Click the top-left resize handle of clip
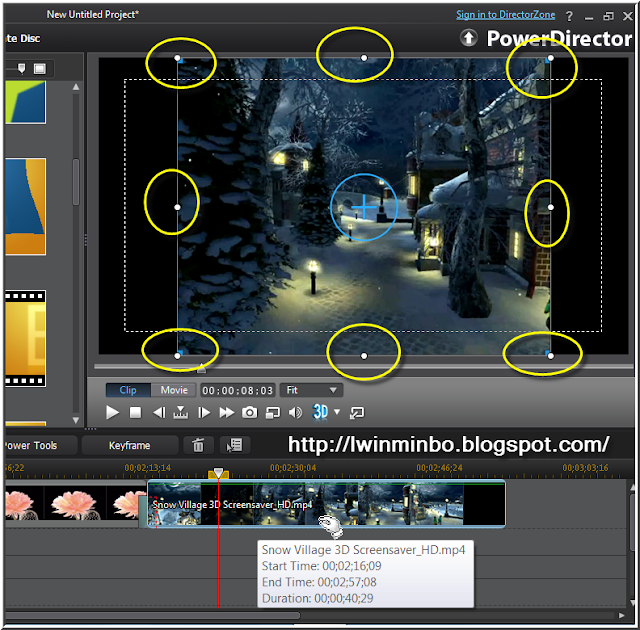 [x=178, y=58]
